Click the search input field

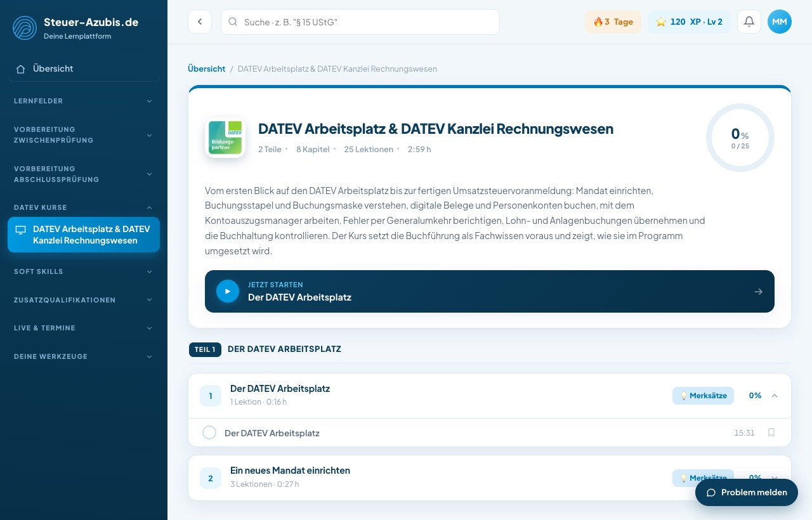tap(360, 22)
